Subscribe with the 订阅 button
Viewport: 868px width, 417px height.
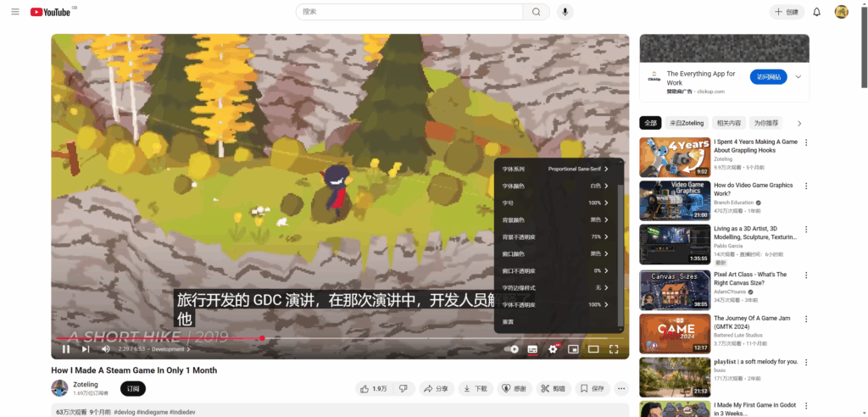(x=133, y=389)
